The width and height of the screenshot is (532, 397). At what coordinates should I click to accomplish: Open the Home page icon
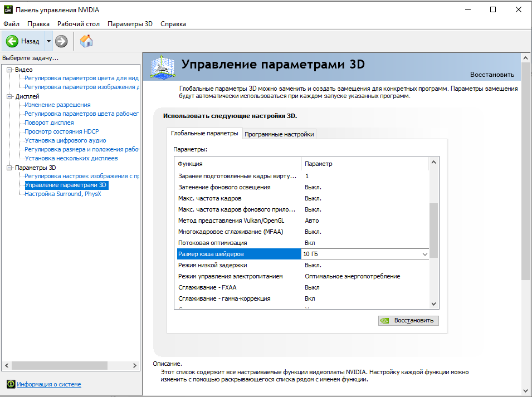[x=86, y=41]
